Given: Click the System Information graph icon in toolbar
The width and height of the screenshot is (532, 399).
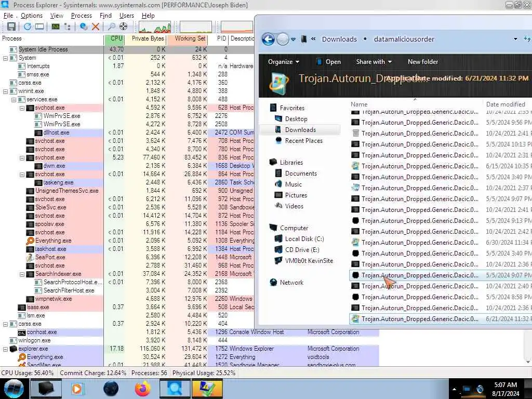Looking at the screenshot, I should pos(55,26).
